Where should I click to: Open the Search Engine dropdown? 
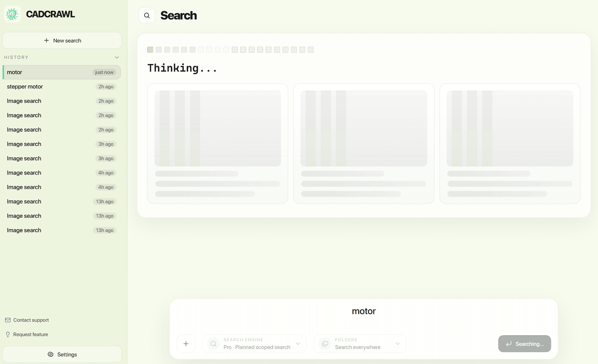[254, 344]
